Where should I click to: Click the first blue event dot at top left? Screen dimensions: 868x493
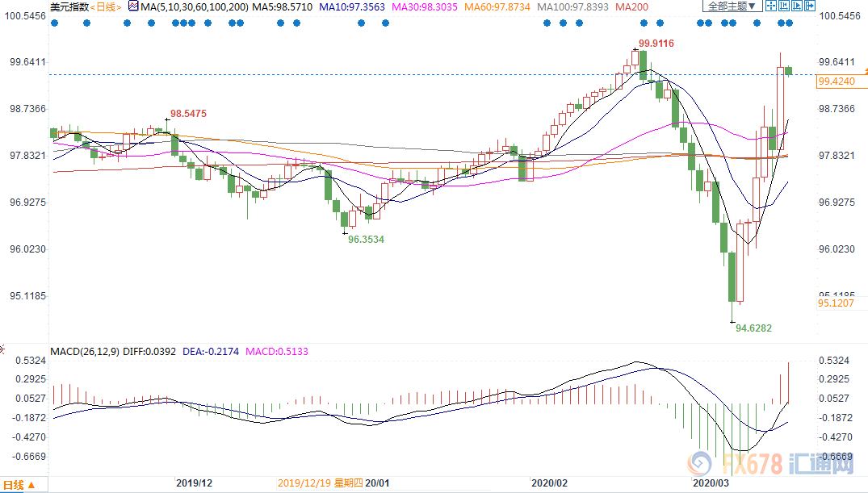pos(54,23)
